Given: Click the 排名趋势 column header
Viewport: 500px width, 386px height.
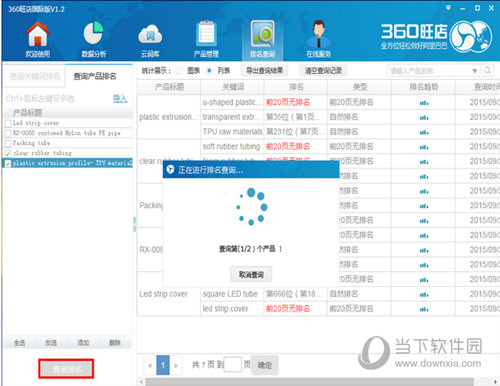Looking at the screenshot, I should 423,87.
